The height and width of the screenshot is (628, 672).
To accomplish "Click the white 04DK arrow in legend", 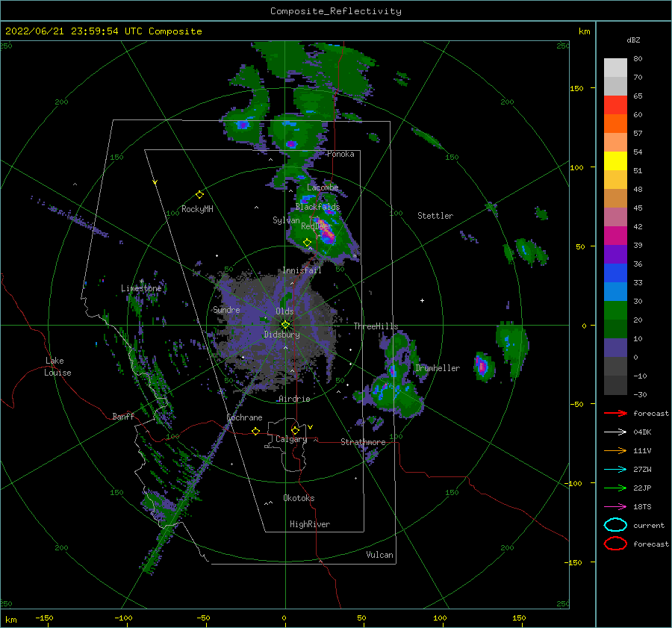I will tap(615, 432).
